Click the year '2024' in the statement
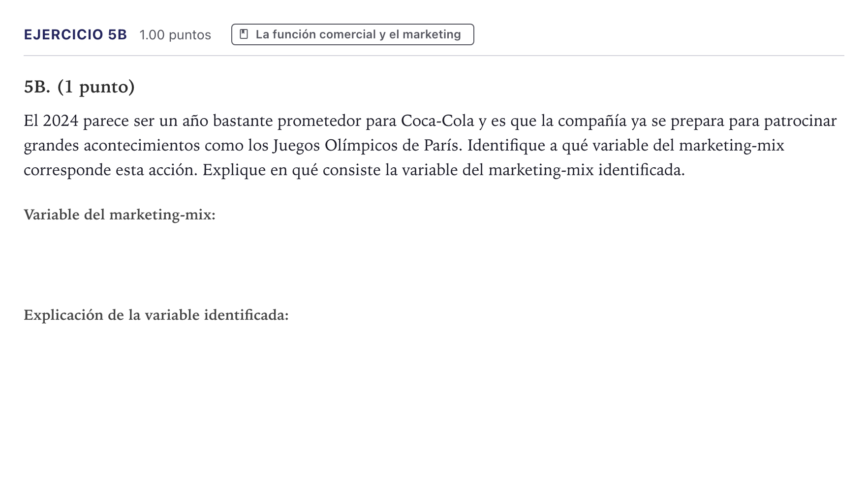 coord(61,121)
